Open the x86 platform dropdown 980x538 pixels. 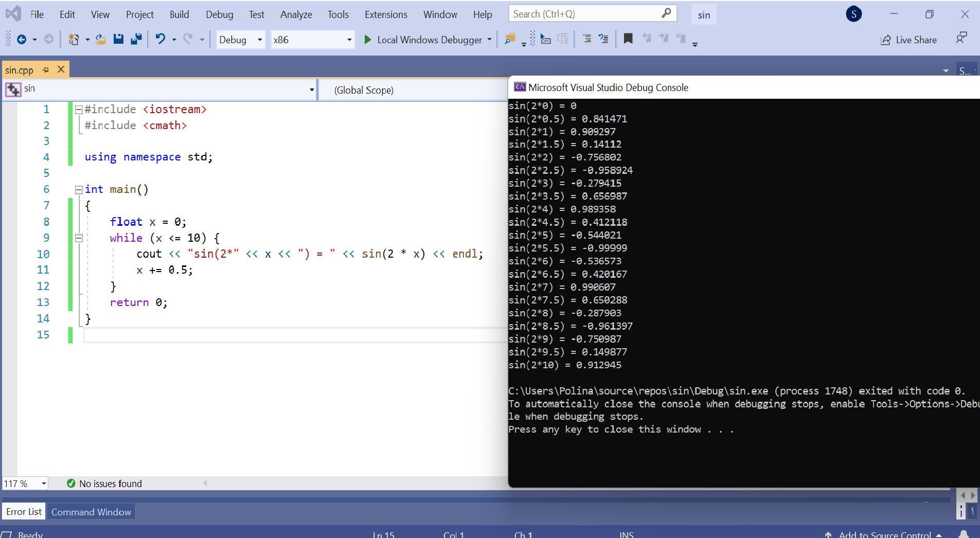(x=312, y=40)
